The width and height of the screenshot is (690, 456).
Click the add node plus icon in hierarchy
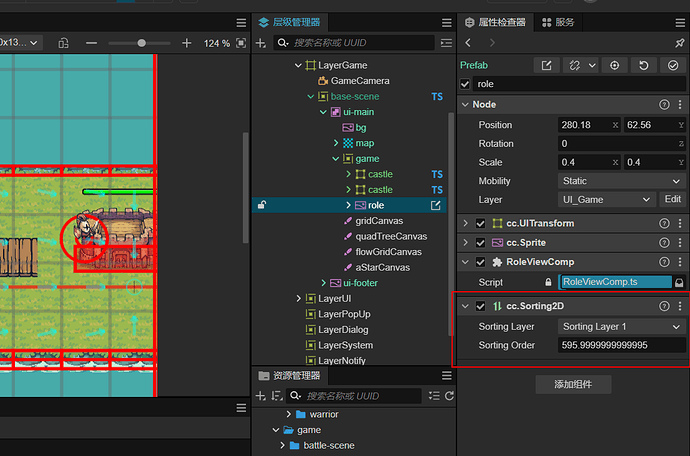pyautogui.click(x=261, y=43)
